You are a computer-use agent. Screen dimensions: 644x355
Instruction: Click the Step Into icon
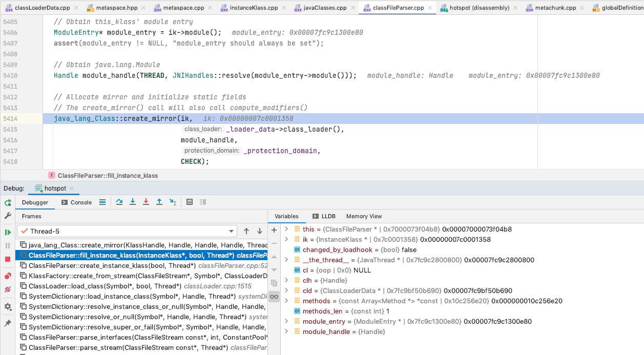point(133,202)
